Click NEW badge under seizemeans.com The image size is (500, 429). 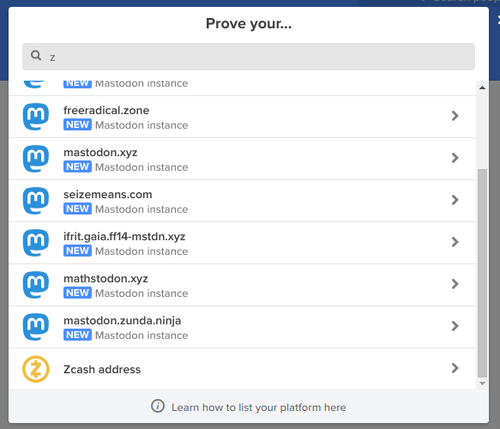point(77,209)
